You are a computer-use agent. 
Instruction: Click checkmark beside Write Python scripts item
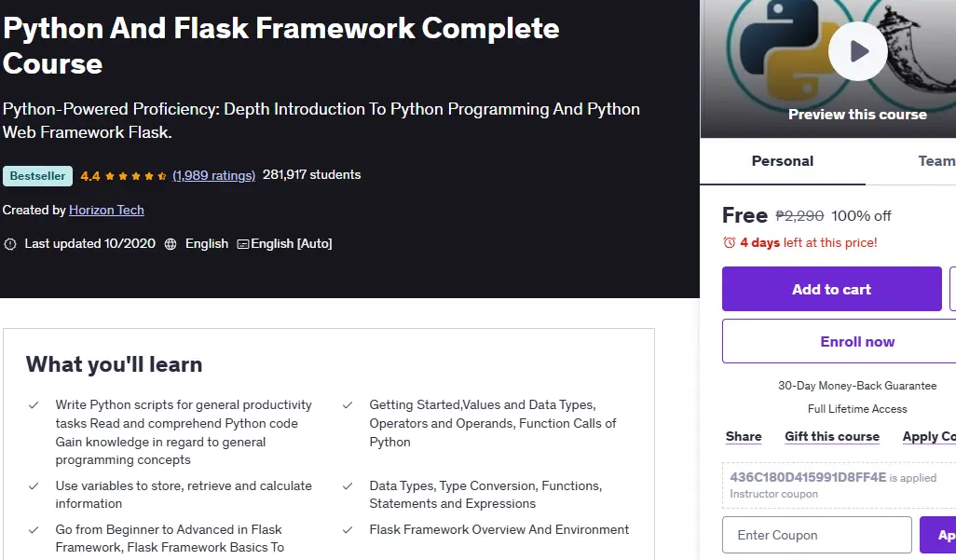point(34,405)
